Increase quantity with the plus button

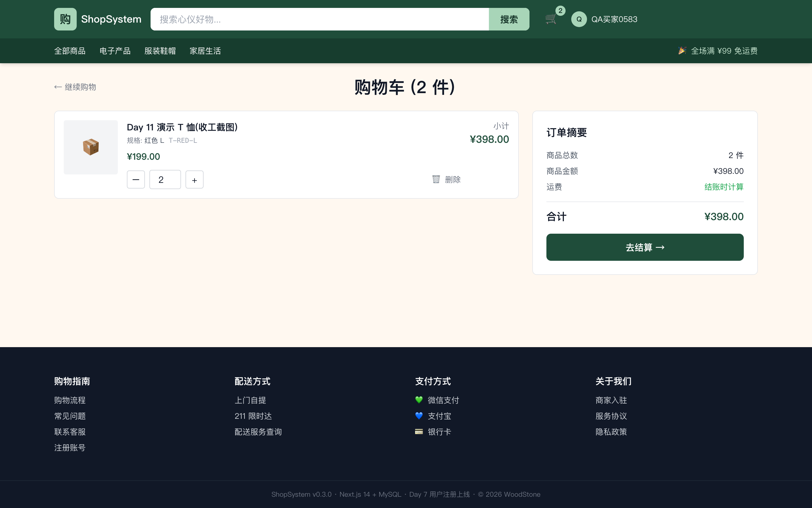pos(194,179)
